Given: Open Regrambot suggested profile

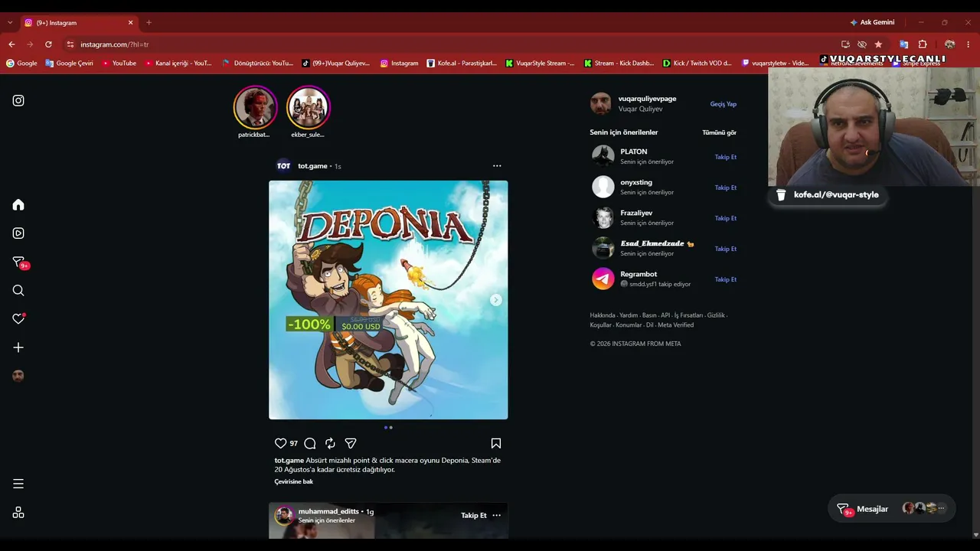Looking at the screenshot, I should (639, 274).
